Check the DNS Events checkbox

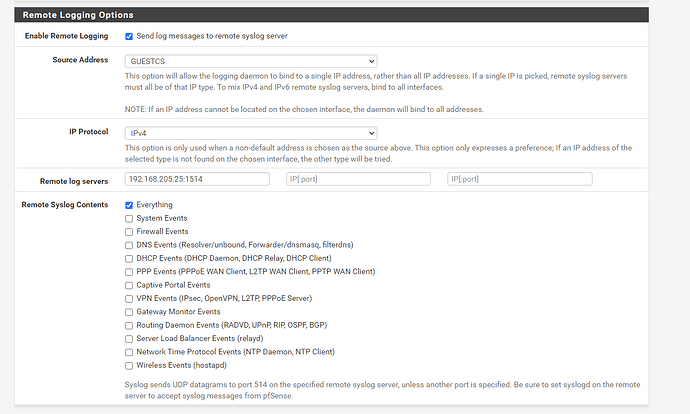tap(129, 245)
